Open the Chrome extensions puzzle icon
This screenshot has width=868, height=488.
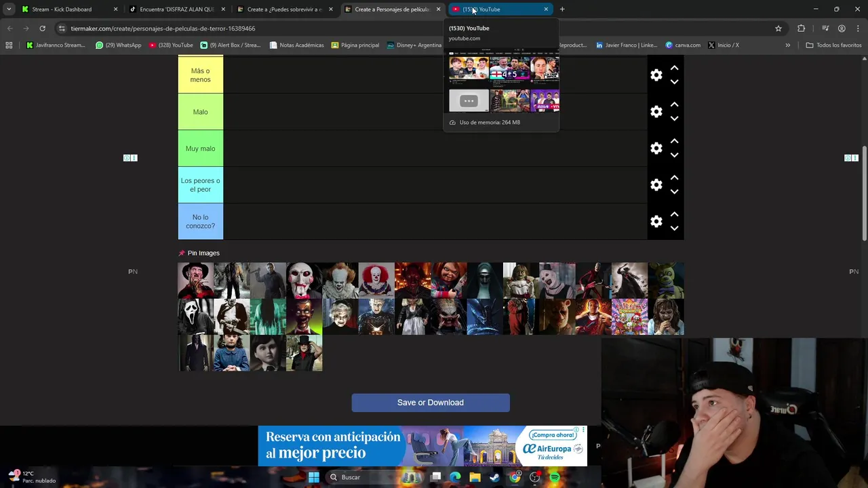click(802, 28)
